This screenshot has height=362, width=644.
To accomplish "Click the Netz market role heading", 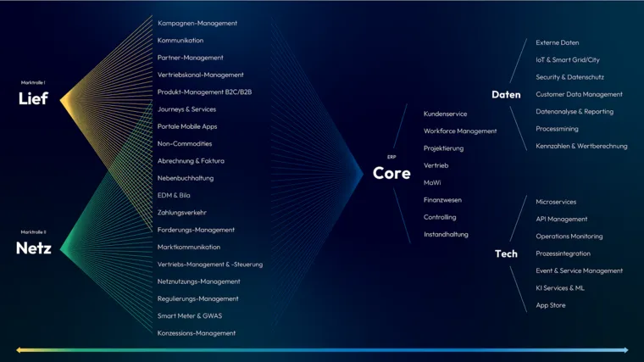I will pos(34,248).
